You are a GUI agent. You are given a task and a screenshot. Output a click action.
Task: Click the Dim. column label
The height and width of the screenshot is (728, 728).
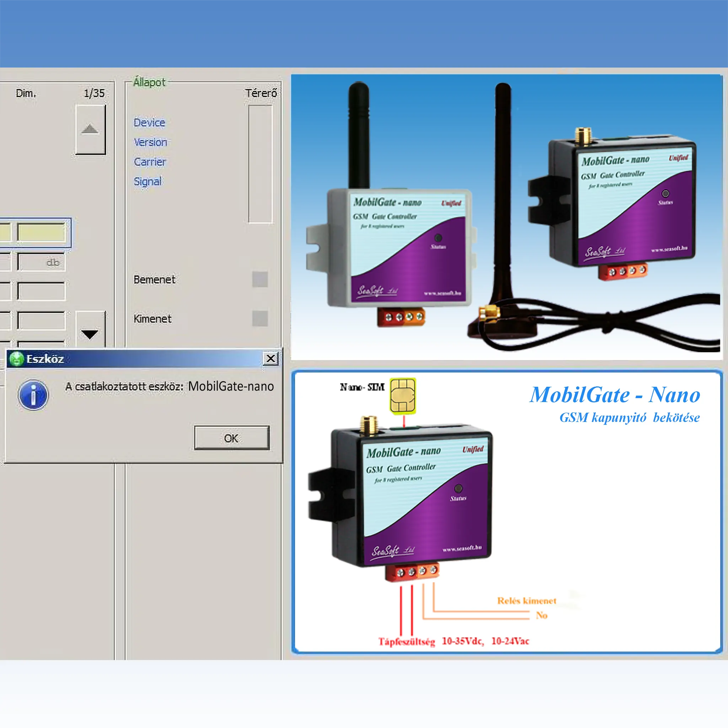26,93
